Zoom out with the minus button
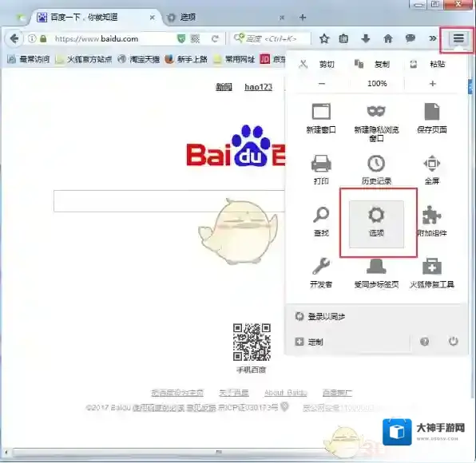 pyautogui.click(x=322, y=84)
